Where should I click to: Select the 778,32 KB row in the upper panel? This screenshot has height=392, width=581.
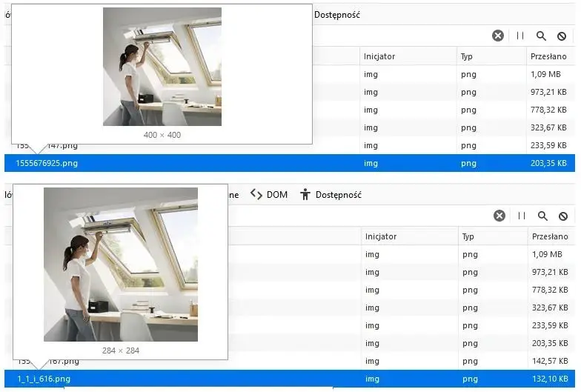pyautogui.click(x=443, y=110)
